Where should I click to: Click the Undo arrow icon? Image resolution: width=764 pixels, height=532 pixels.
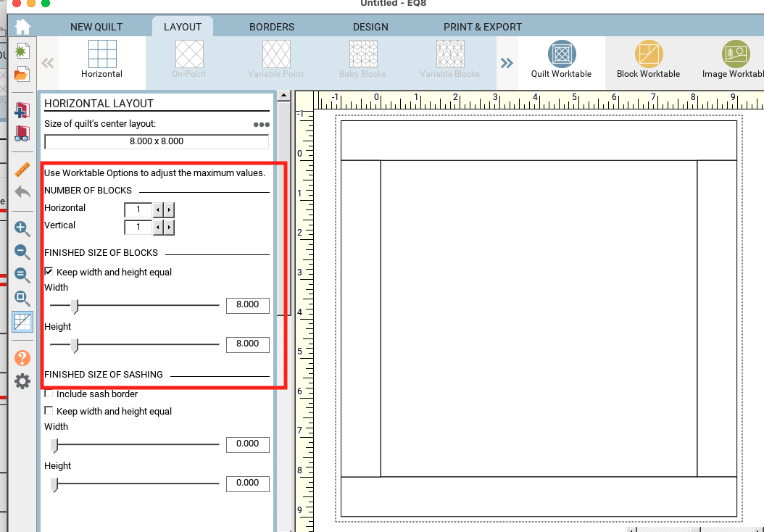[x=22, y=192]
